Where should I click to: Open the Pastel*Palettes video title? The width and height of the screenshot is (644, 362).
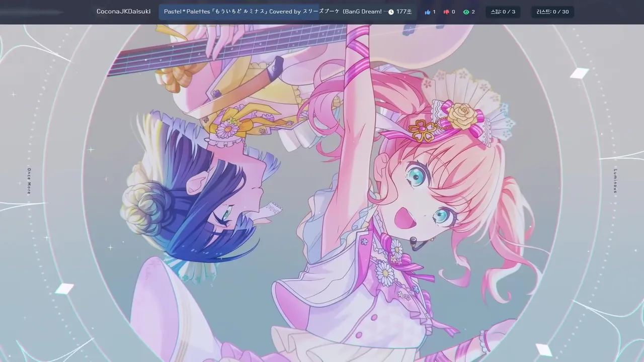point(276,12)
